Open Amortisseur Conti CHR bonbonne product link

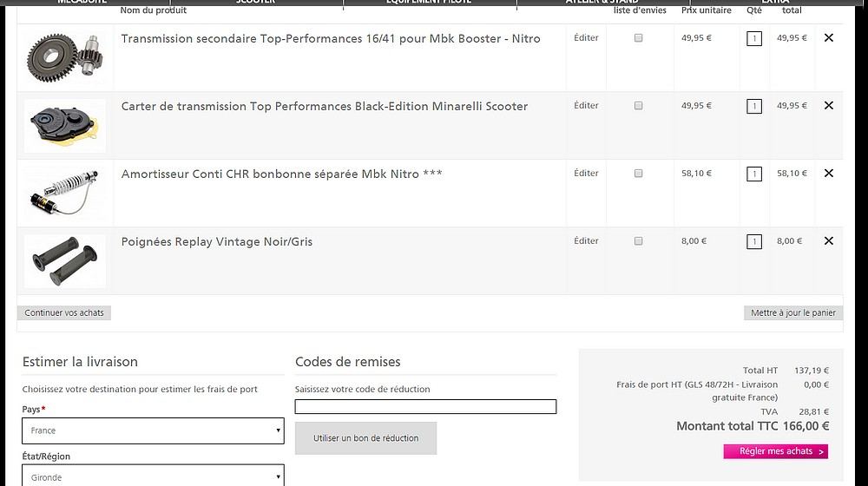282,174
